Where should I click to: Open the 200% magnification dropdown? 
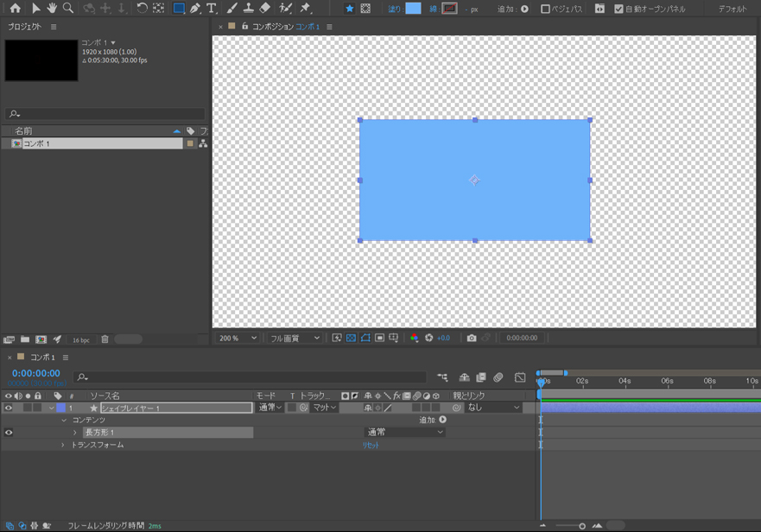coord(238,339)
